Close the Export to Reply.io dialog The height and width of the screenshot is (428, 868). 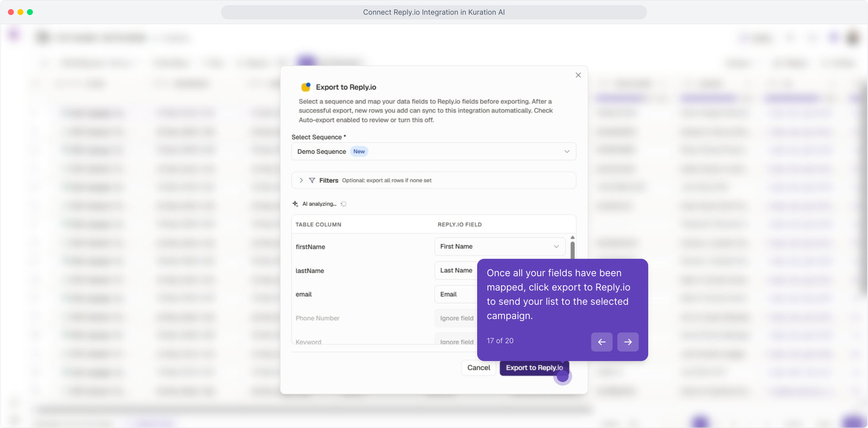pos(578,75)
